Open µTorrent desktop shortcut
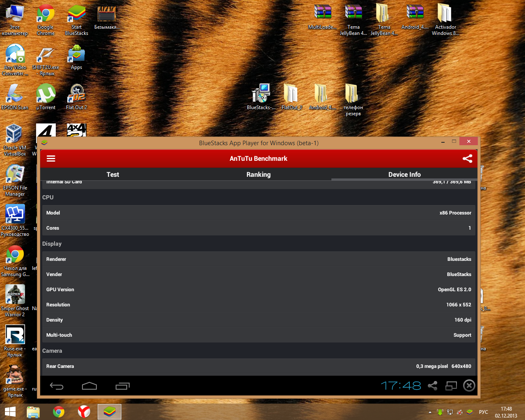This screenshot has width=525, height=420. pos(46,97)
